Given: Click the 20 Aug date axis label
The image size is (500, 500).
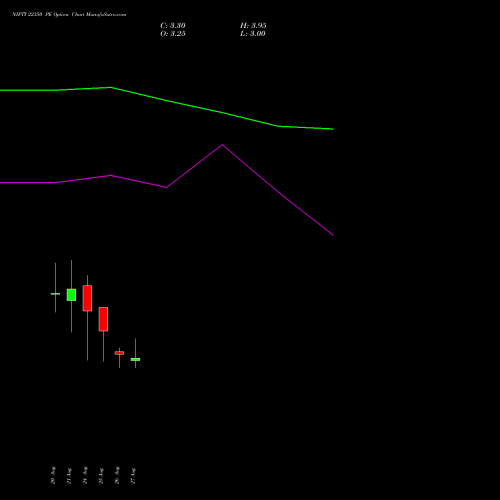Looking at the screenshot, I should [x=53, y=475].
